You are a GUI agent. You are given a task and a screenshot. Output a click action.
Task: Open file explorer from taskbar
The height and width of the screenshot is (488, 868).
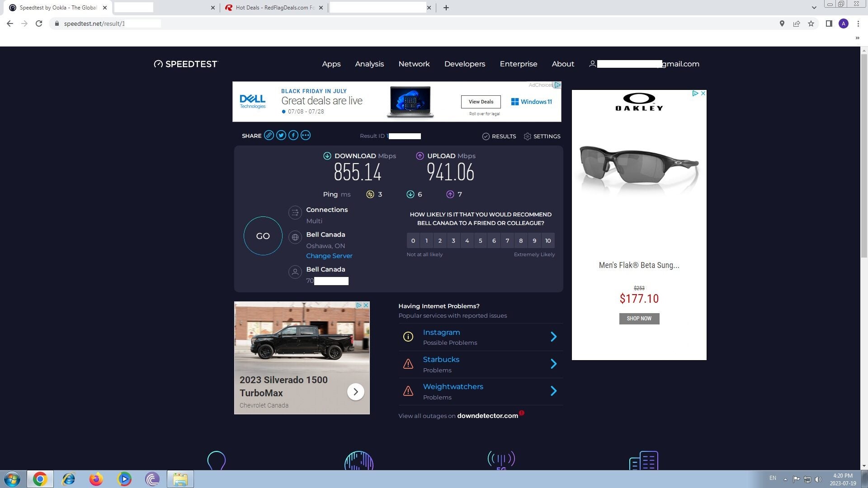[180, 479]
